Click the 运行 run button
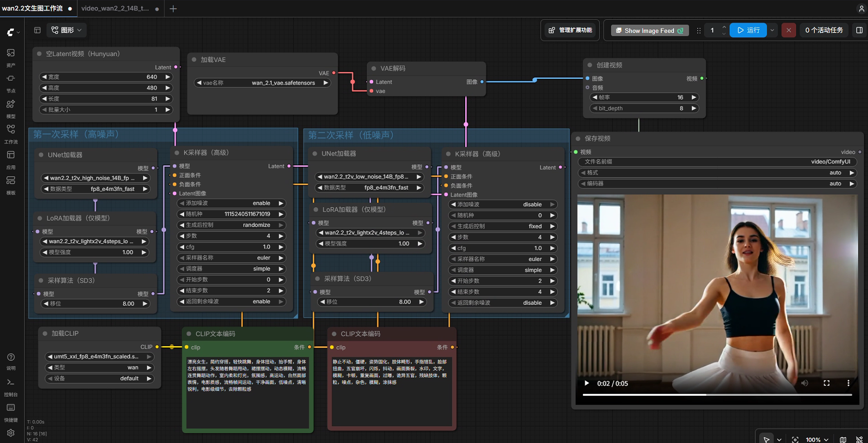 pos(748,30)
